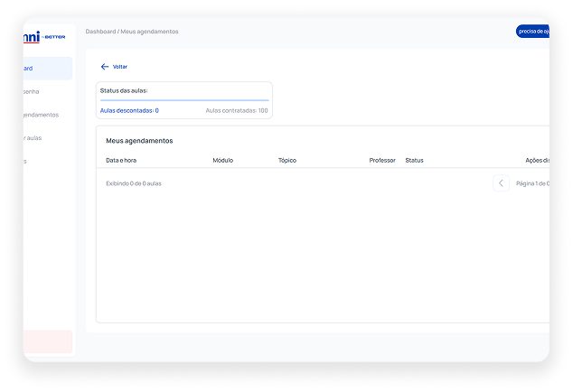Click the 'Data e hora' column header

click(x=121, y=160)
